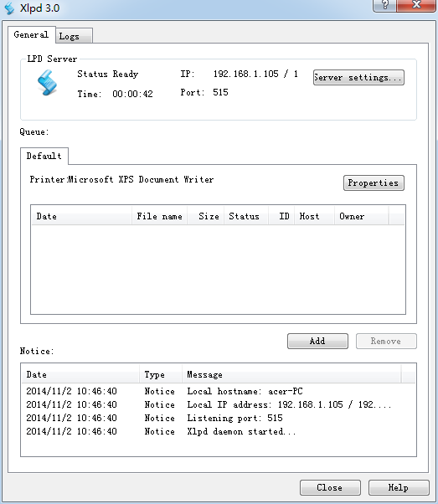The width and height of the screenshot is (438, 504).
Task: Click the Xlpd app icon in title bar
Action: pos(9,8)
